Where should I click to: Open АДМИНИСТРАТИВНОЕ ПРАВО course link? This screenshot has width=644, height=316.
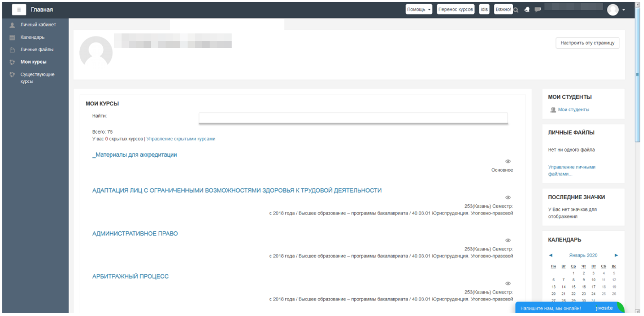135,234
